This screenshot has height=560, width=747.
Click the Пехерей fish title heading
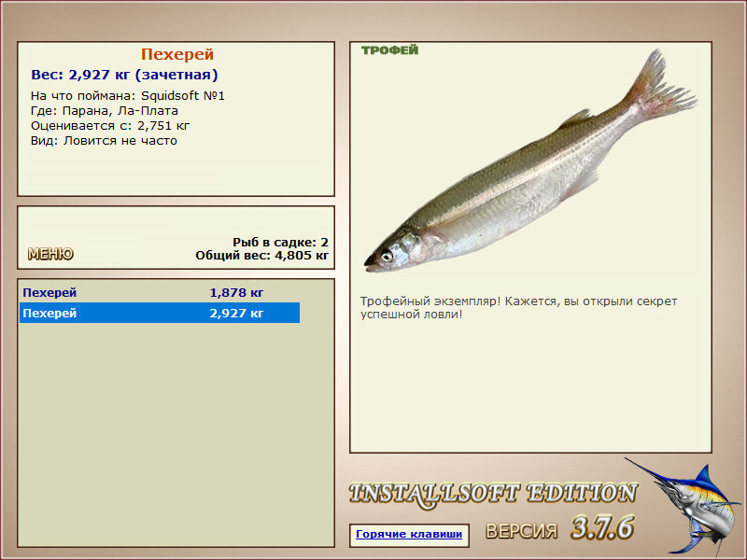tap(177, 54)
